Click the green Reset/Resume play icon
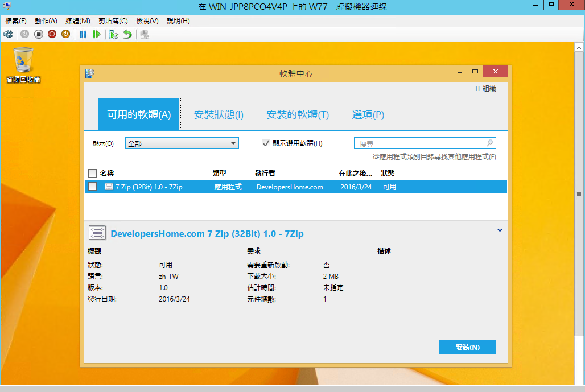585x392 pixels. (97, 34)
